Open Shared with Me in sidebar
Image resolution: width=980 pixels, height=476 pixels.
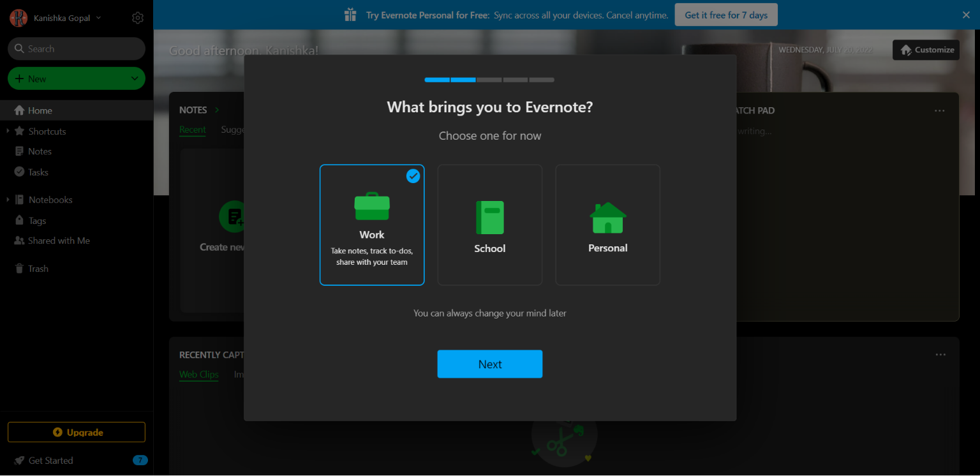[59, 241]
